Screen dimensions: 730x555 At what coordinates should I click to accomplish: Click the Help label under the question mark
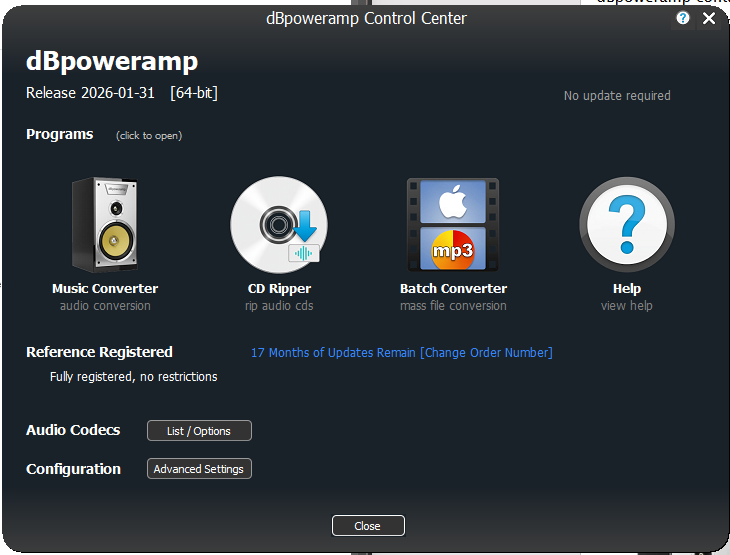[x=627, y=289]
